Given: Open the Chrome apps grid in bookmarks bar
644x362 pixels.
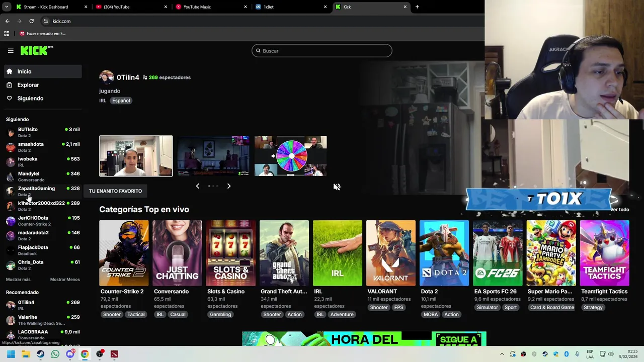Looking at the screenshot, I should click(7, 34).
